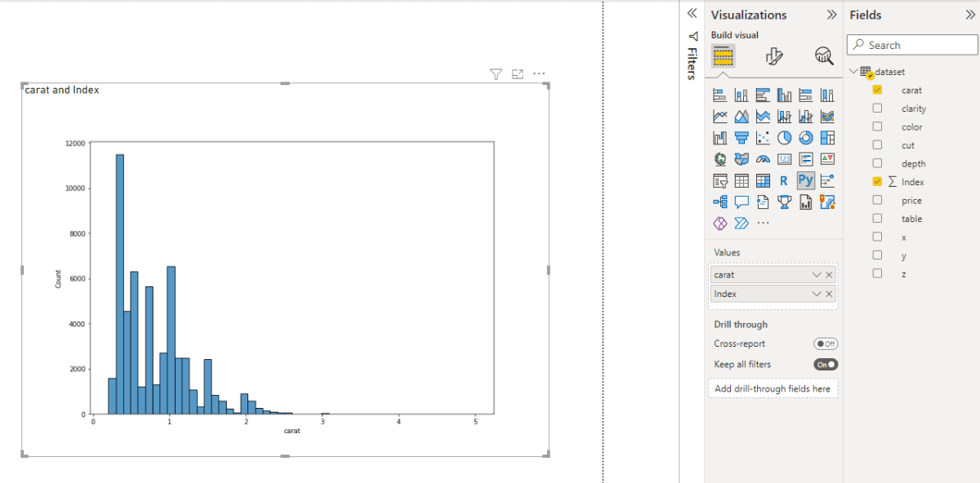Check the cut field checkbox

pyautogui.click(x=877, y=144)
